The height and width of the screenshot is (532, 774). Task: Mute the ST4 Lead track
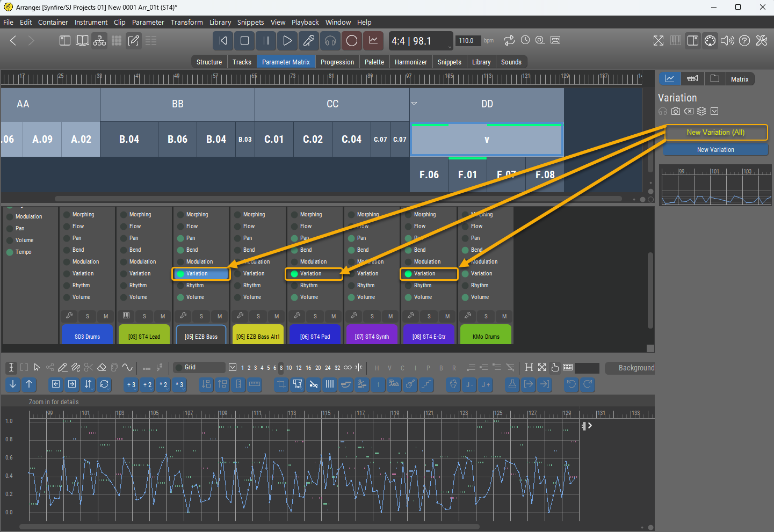click(x=163, y=316)
